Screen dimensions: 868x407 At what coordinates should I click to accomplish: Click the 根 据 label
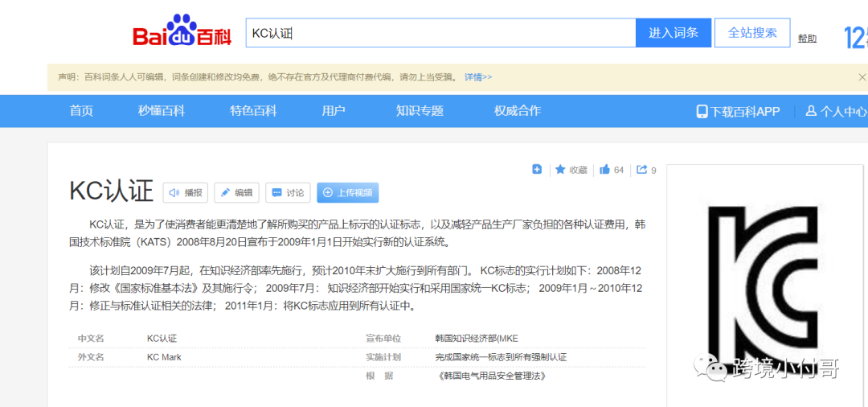coord(379,376)
